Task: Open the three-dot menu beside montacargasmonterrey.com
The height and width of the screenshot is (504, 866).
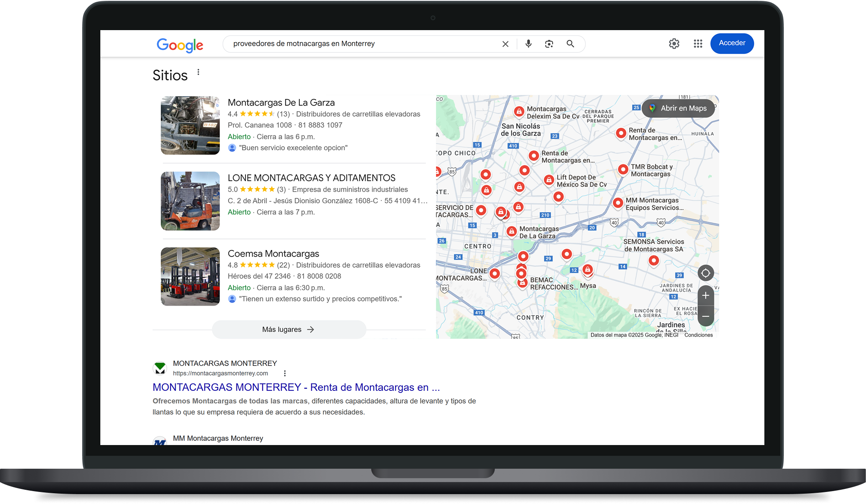Action: click(x=285, y=374)
